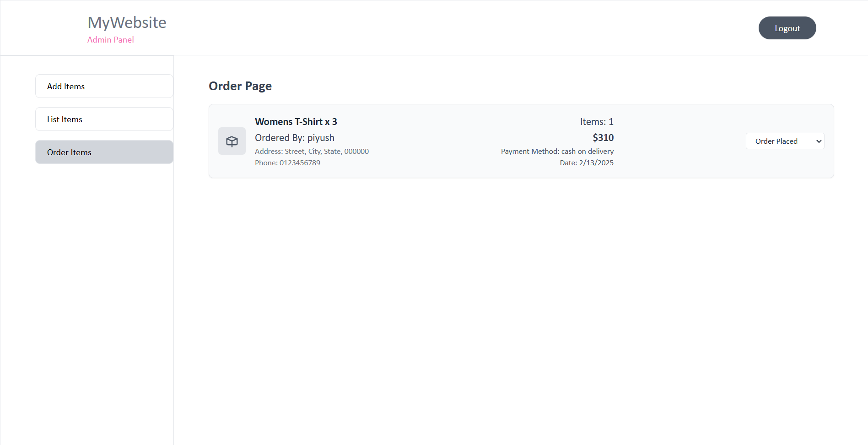
Task: Click the phone number 0123456789
Action: coord(287,163)
